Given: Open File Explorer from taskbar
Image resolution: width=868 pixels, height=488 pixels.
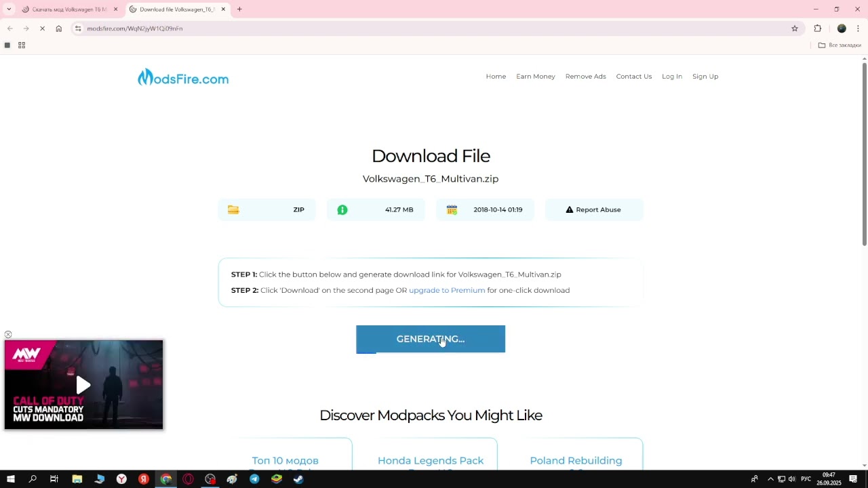Looking at the screenshot, I should pyautogui.click(x=77, y=479).
